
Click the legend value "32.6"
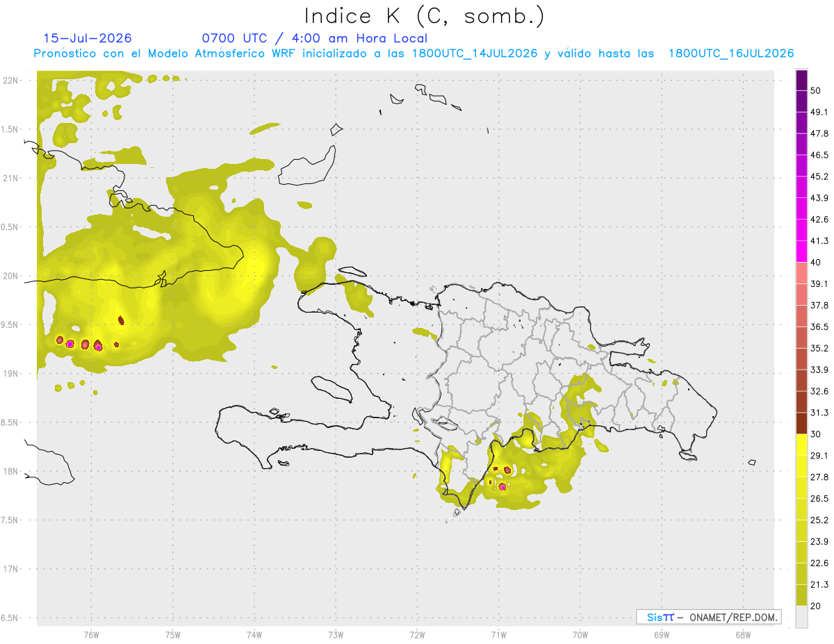pyautogui.click(x=819, y=391)
